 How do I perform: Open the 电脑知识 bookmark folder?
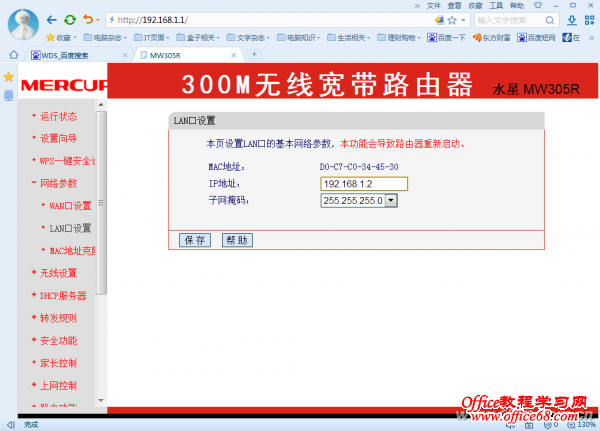(298, 37)
